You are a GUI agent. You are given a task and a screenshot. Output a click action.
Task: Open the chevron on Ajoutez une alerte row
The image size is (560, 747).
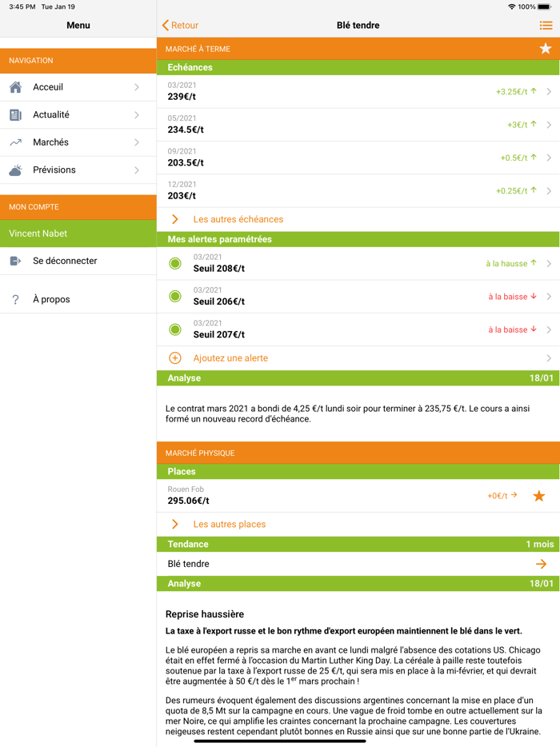coord(549,358)
